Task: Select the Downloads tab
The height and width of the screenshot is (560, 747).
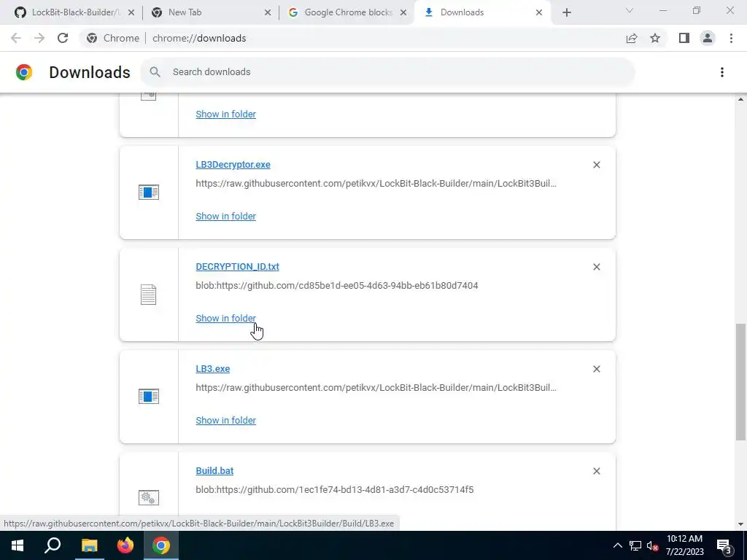Action: [481, 12]
